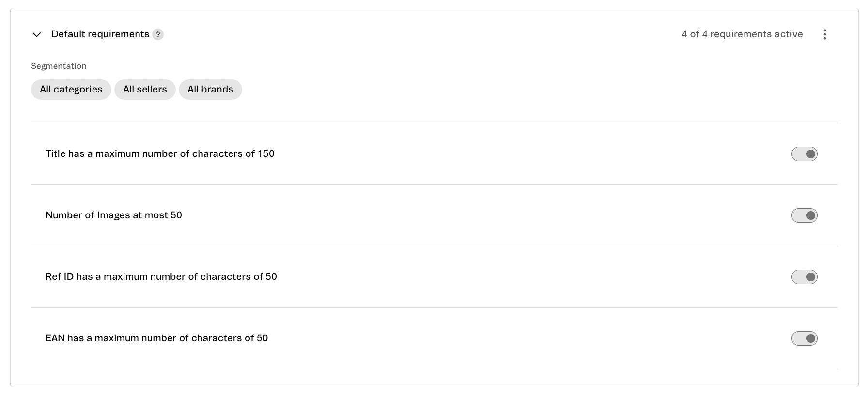The width and height of the screenshot is (868, 397).
Task: Click the All sellers segmentation chip
Action: pos(145,90)
